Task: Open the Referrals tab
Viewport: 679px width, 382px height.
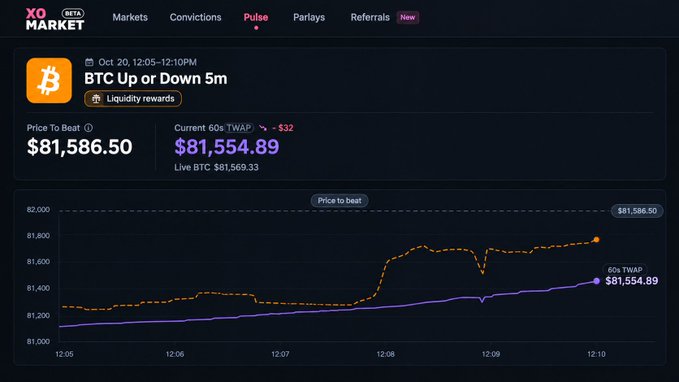Action: [370, 17]
